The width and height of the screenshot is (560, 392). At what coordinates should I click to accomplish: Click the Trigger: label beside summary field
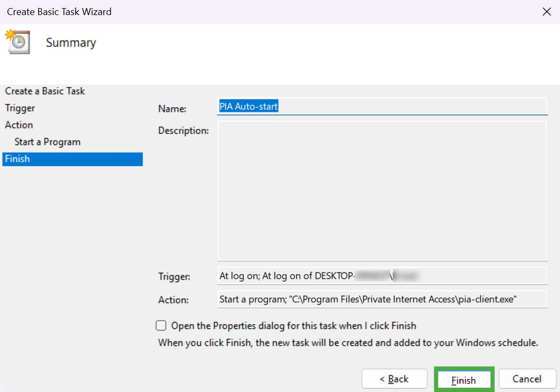click(174, 276)
